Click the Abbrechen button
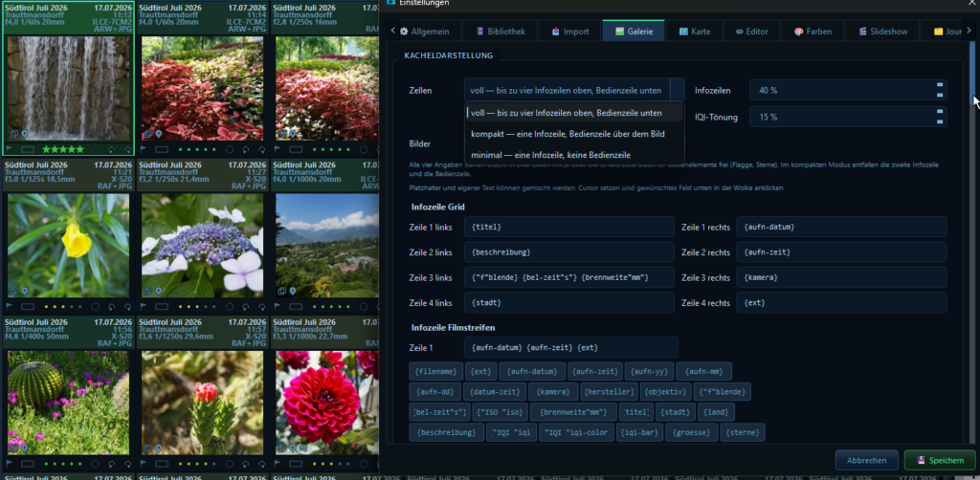 coord(866,461)
